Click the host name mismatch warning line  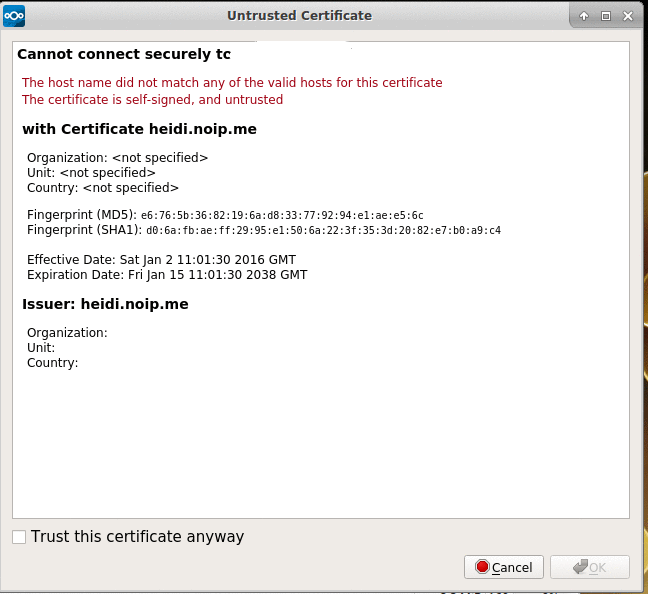pyautogui.click(x=232, y=83)
